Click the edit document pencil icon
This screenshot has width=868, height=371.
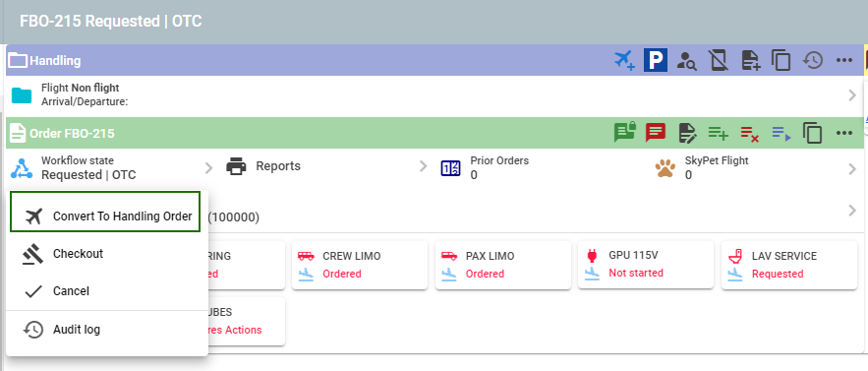[x=687, y=133]
